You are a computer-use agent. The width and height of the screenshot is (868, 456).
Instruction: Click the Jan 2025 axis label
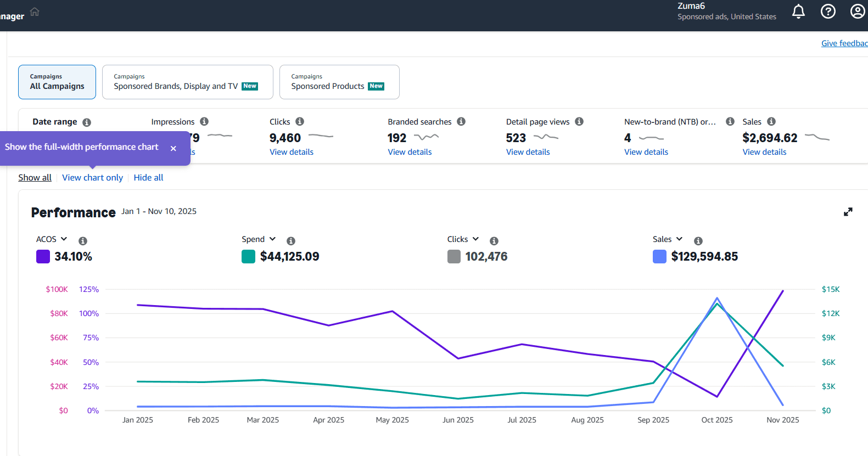coord(138,420)
